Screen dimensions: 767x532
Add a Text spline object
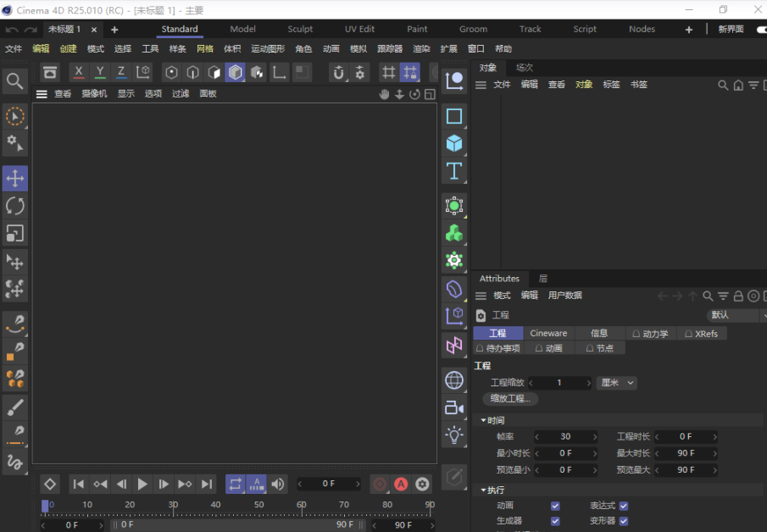tap(454, 171)
